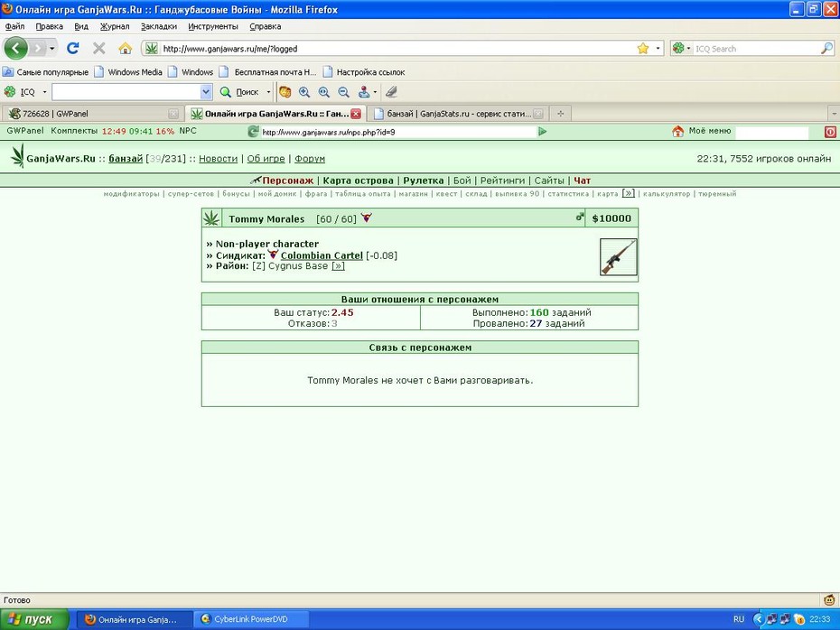Bookmark this page with the star icon
This screenshot has width=840, height=630.
pyautogui.click(x=643, y=49)
